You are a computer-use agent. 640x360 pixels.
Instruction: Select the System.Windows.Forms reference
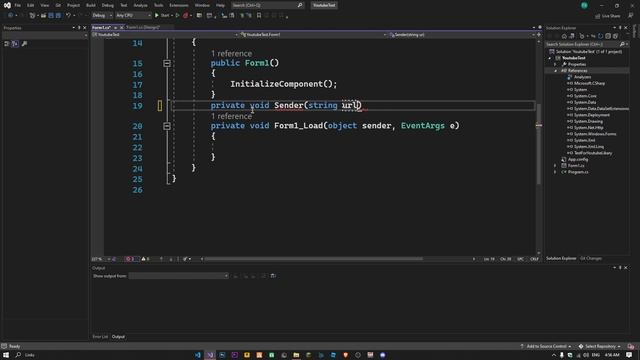[x=595, y=134]
